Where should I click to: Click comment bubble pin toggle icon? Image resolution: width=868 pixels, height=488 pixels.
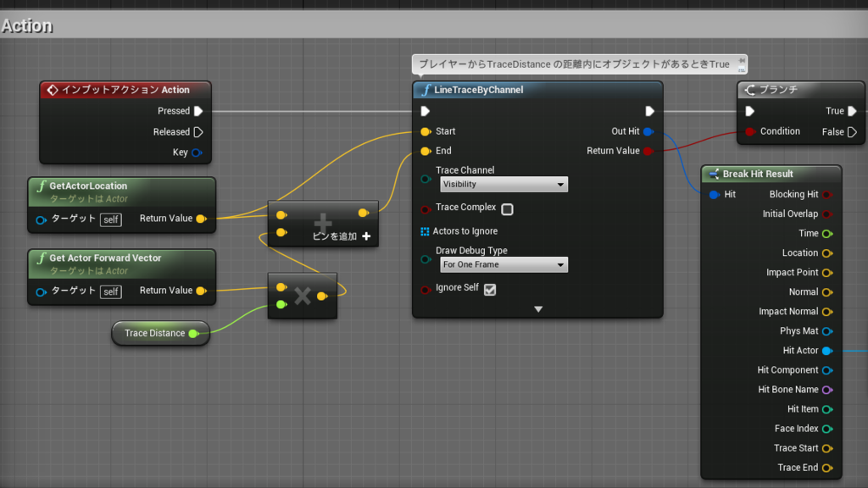741,60
